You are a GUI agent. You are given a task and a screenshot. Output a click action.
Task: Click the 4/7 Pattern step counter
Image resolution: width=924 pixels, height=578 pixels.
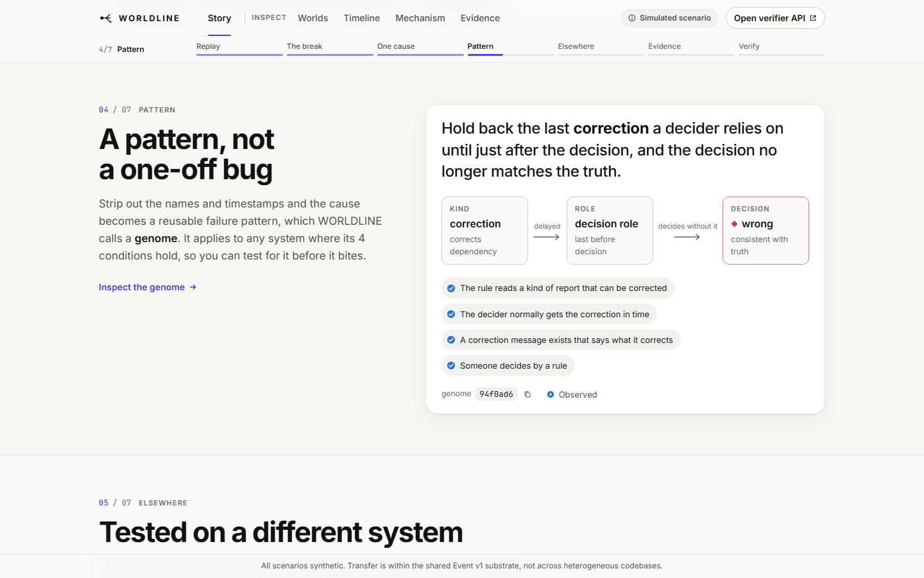pyautogui.click(x=121, y=49)
